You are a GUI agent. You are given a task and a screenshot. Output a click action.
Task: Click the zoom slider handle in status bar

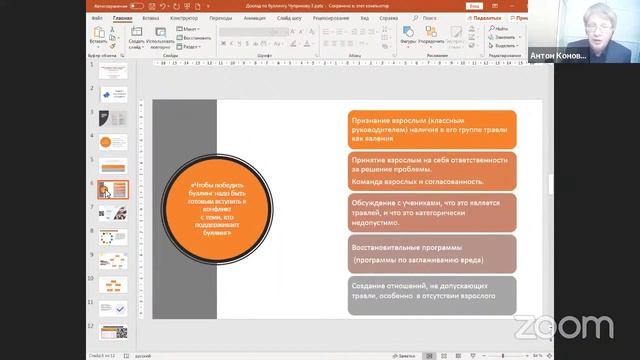503,356
